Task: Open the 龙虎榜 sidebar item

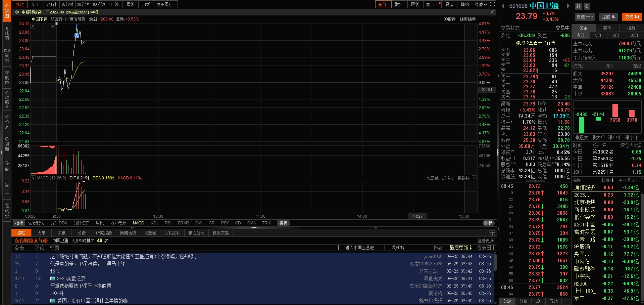Action: point(7,211)
